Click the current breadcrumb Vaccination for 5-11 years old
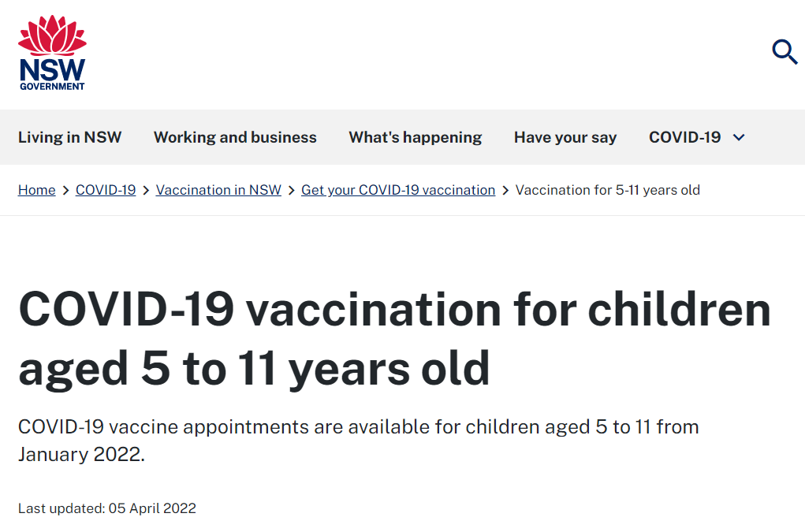The height and width of the screenshot is (532, 805). click(608, 190)
